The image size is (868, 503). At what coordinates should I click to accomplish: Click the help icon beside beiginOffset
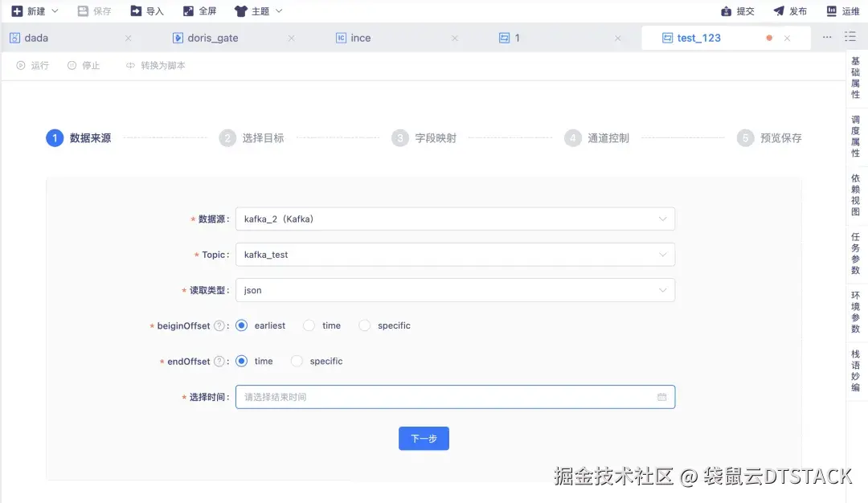pyautogui.click(x=218, y=325)
